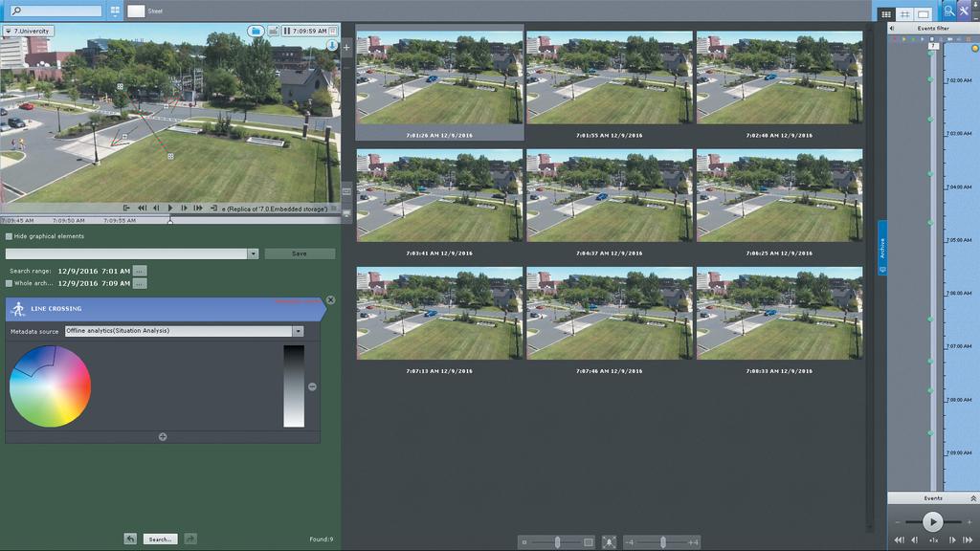Image resolution: width=980 pixels, height=551 pixels.
Task: Click previous fragment rewind button under video
Action: coord(143,208)
